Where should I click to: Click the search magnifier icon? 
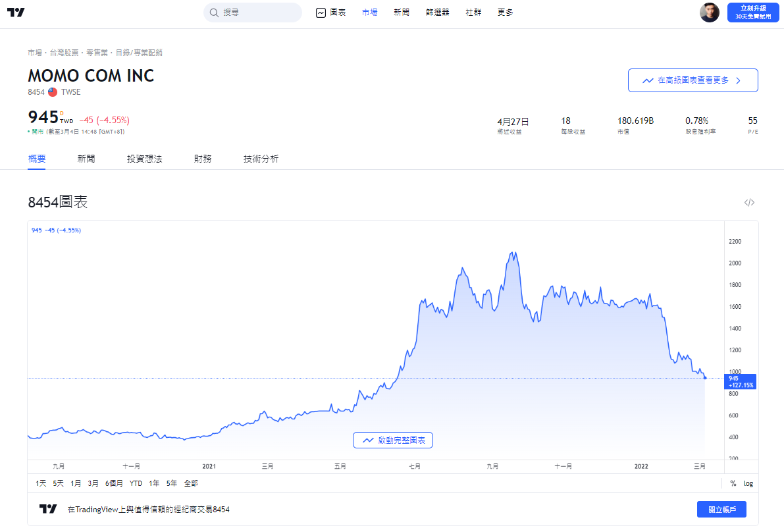tap(214, 13)
